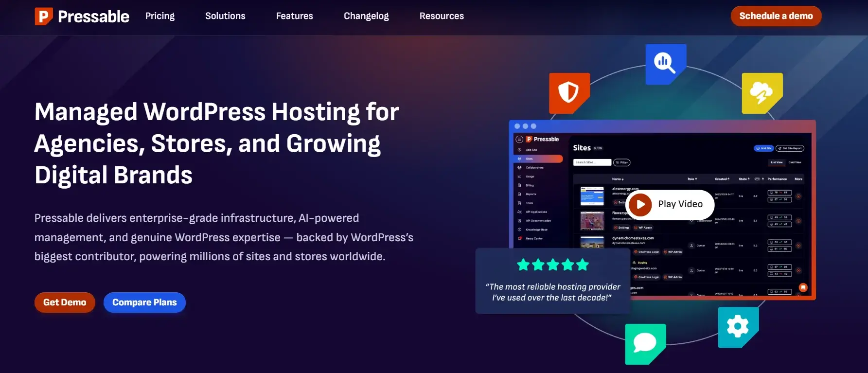Open the dynamichomestexas.com site thumbnail
Viewport: 868px width, 373px height.
click(592, 242)
